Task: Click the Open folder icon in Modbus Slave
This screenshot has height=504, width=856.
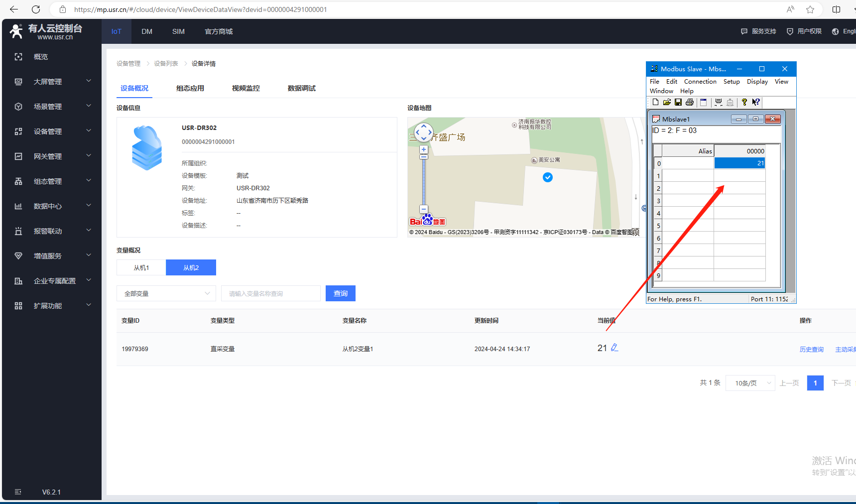Action: click(667, 102)
